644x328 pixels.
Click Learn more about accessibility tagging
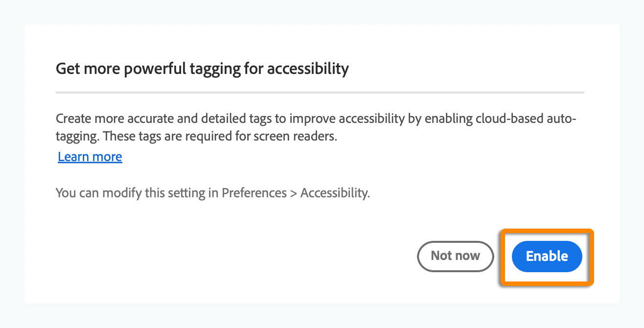90,156
